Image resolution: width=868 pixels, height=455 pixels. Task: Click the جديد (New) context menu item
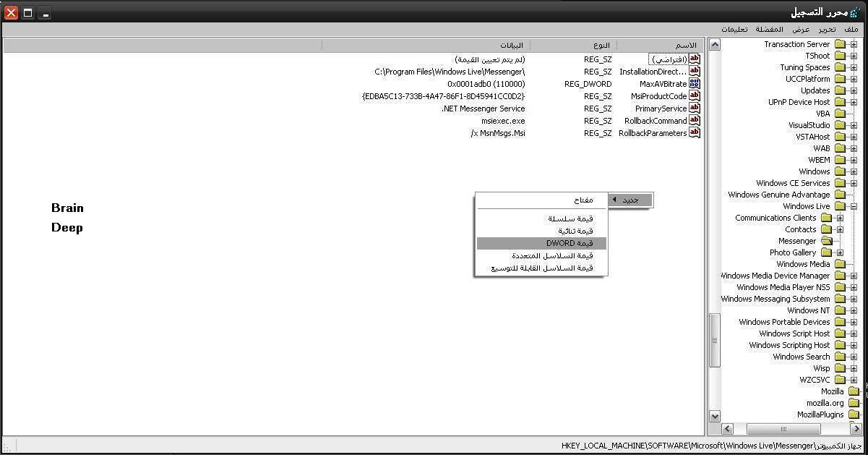click(x=630, y=200)
